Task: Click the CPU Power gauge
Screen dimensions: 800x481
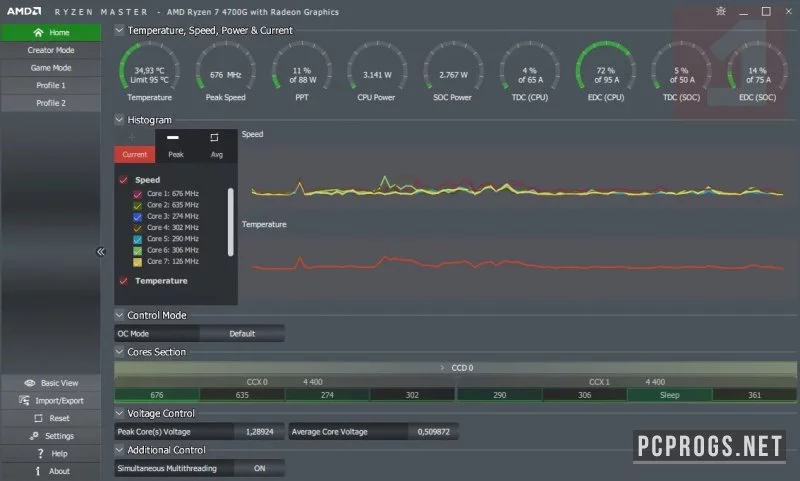Action: coord(377,71)
